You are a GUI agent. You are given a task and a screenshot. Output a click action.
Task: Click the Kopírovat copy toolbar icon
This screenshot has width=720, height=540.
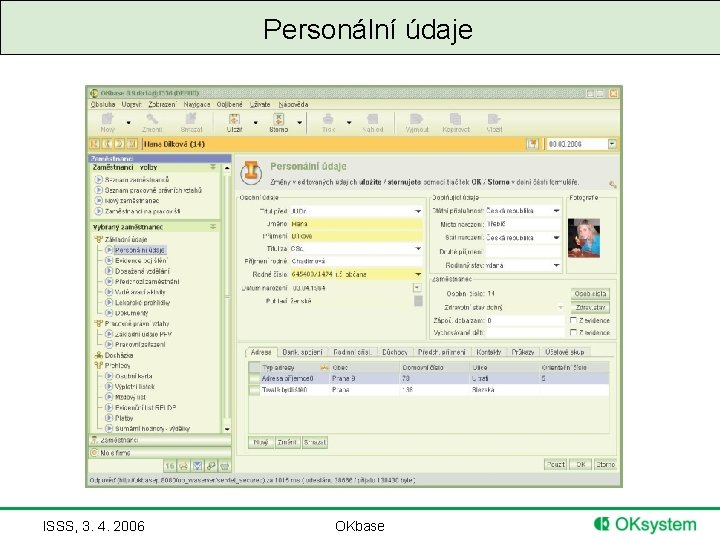click(x=456, y=119)
